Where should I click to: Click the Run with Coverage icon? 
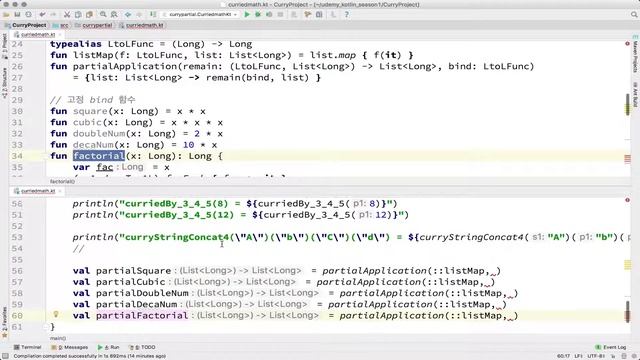tap(269, 15)
